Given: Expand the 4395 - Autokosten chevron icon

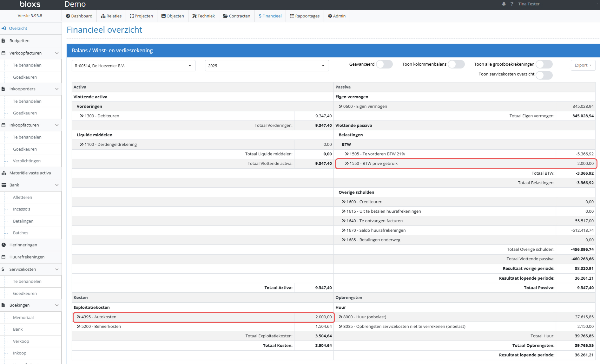Looking at the screenshot, I should click(x=78, y=317).
